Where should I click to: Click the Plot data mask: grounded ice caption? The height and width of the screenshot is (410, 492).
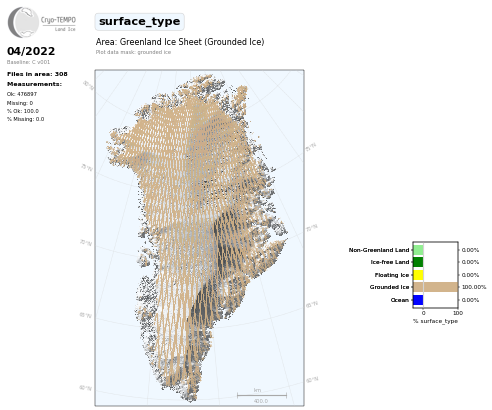(x=133, y=52)
